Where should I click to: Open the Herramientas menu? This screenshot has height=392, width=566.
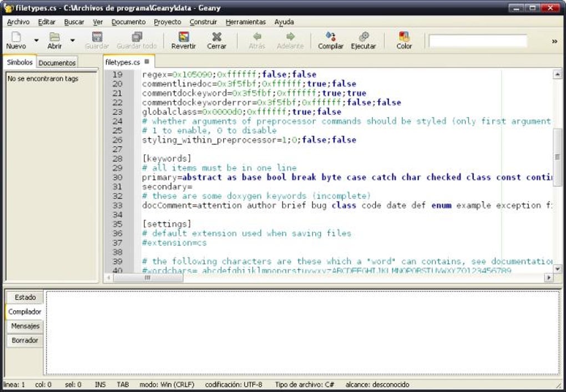point(246,22)
